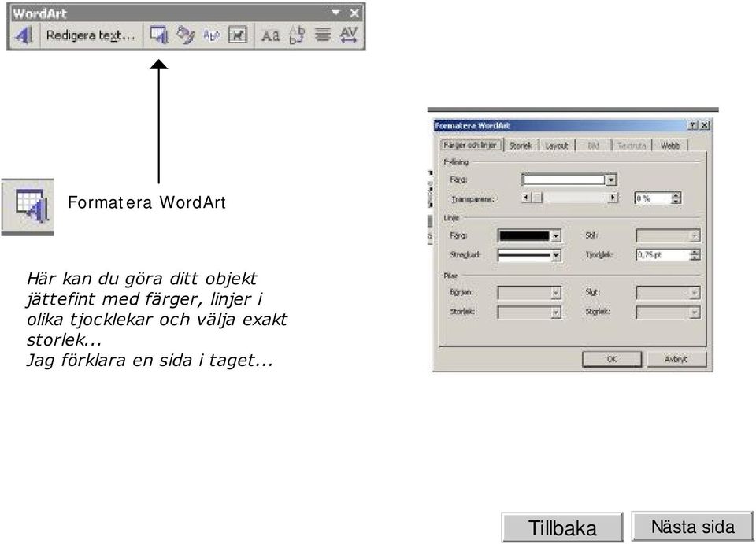Screen dimensions: 756x544
Task: Open the Streckad dash style dropdown
Action: pyautogui.click(x=556, y=255)
